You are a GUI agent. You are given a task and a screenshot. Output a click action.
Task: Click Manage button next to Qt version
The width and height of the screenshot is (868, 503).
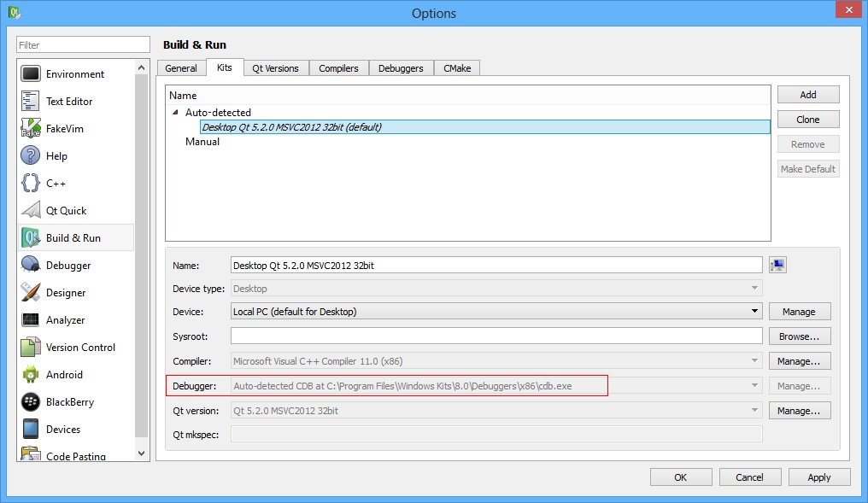[x=800, y=411]
